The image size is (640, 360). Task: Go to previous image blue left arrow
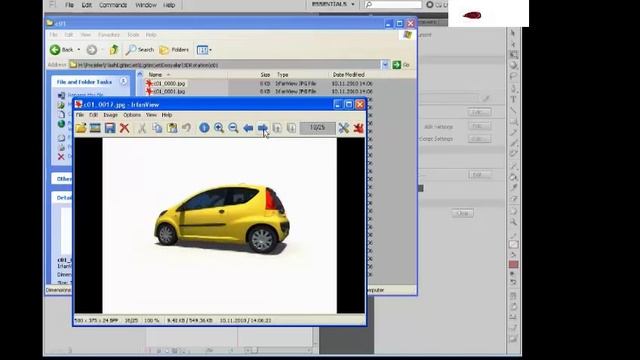pos(248,128)
